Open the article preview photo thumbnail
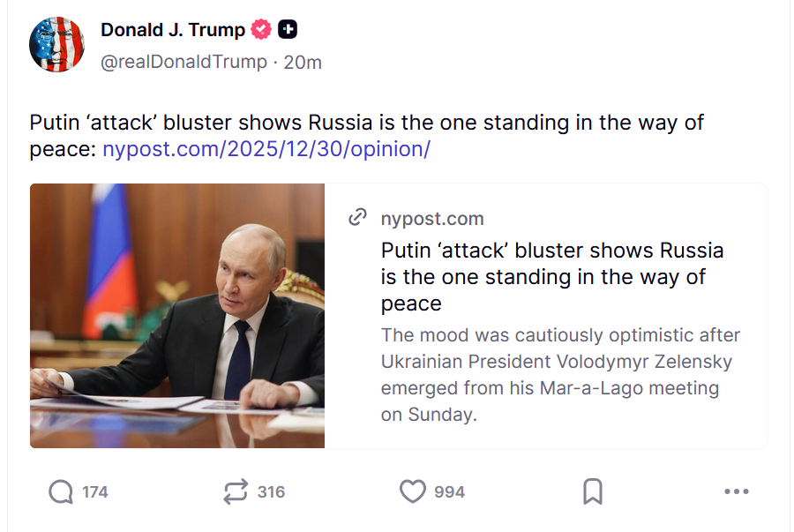The width and height of the screenshot is (794, 532). tap(177, 316)
